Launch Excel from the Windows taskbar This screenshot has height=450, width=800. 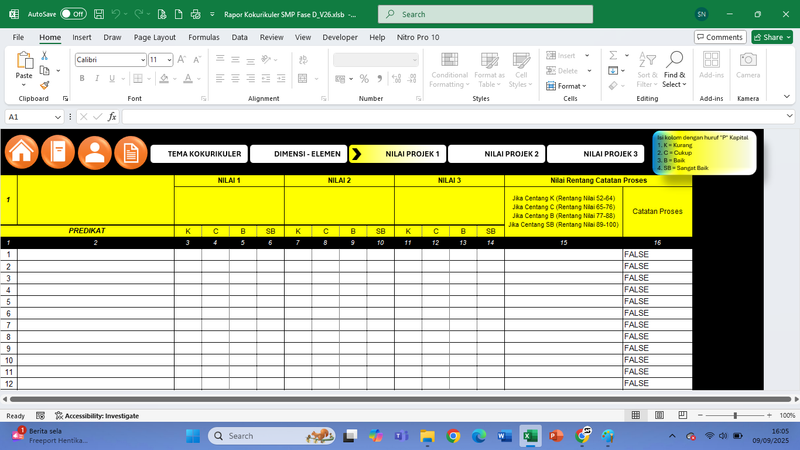click(x=530, y=436)
